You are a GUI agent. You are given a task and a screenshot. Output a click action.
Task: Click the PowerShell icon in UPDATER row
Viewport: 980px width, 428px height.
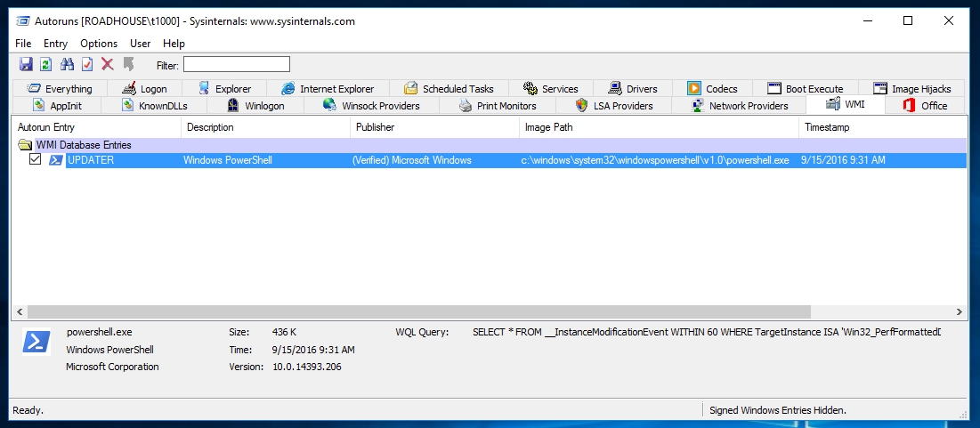pyautogui.click(x=55, y=160)
